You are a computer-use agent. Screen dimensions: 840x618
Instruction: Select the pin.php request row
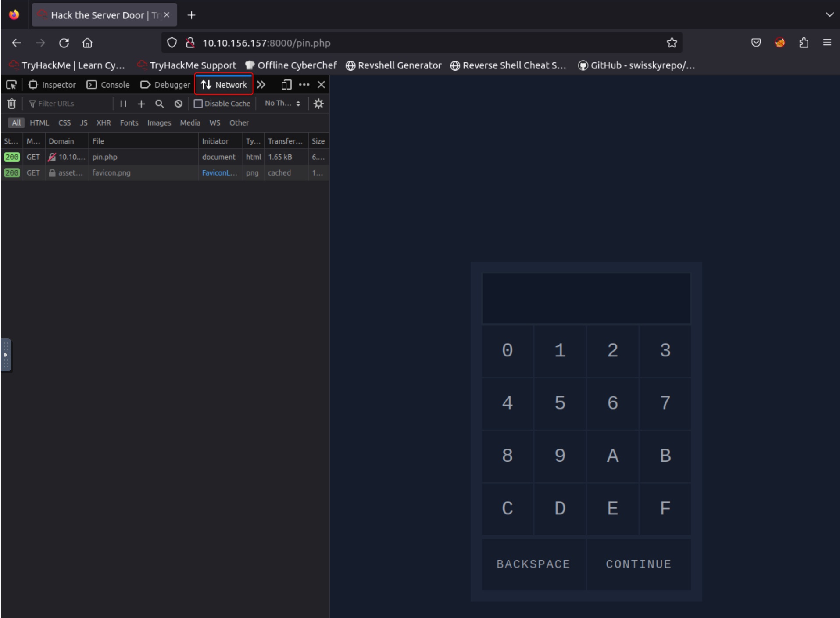click(x=165, y=157)
